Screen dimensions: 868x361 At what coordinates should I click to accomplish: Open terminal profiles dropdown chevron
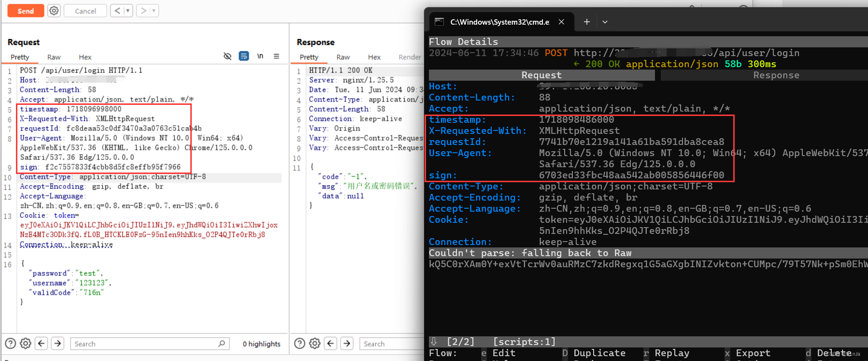(x=605, y=22)
